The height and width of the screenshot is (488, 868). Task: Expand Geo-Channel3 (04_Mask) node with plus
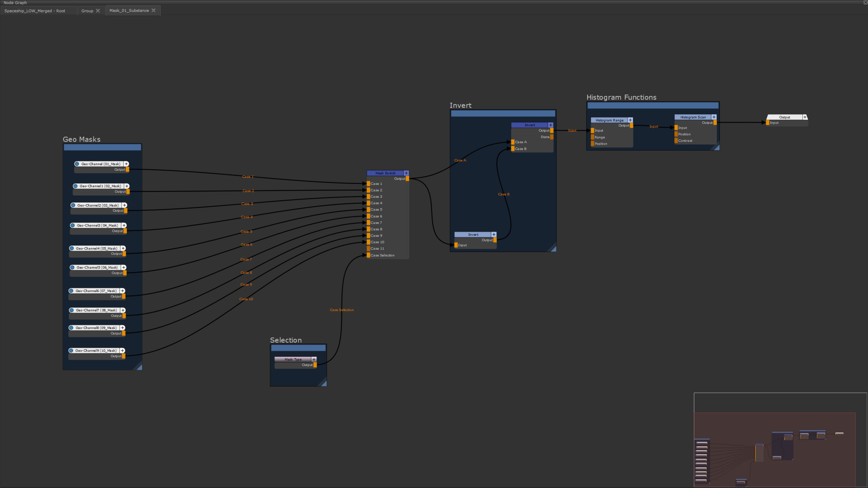124,225
